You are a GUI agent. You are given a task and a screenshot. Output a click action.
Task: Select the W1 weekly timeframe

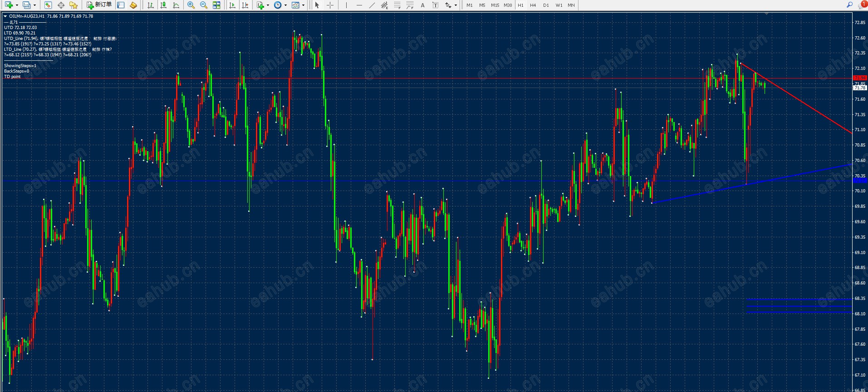click(559, 5)
